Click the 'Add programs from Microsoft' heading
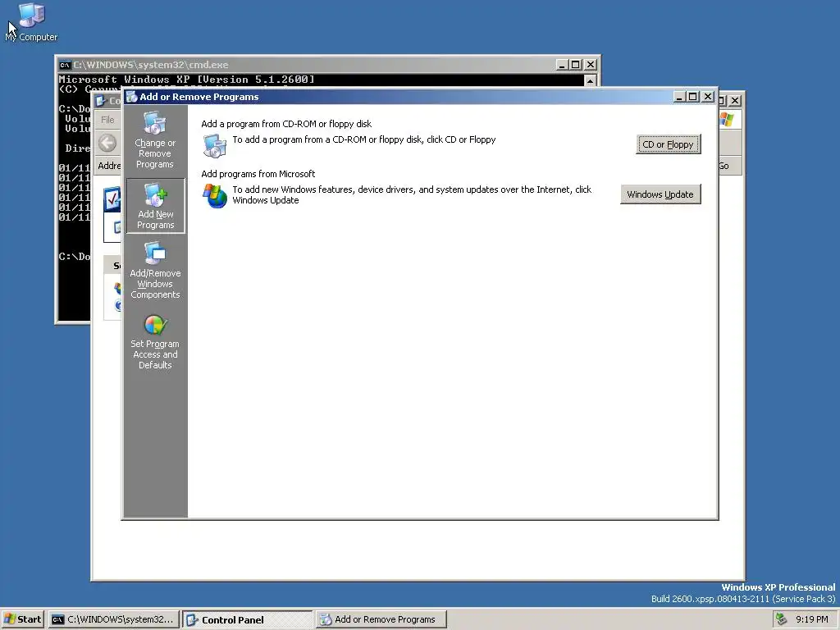The image size is (840, 630). click(x=258, y=174)
